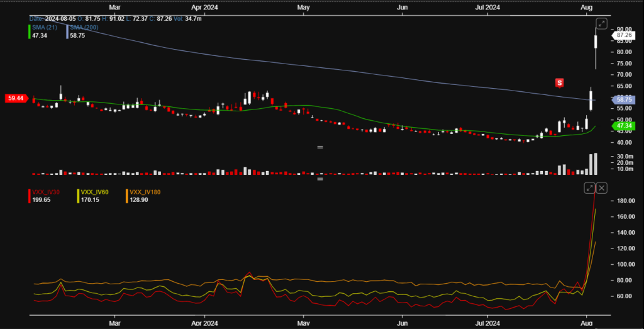Click the divider handle above the volume bars

pyautogui.click(x=320, y=147)
